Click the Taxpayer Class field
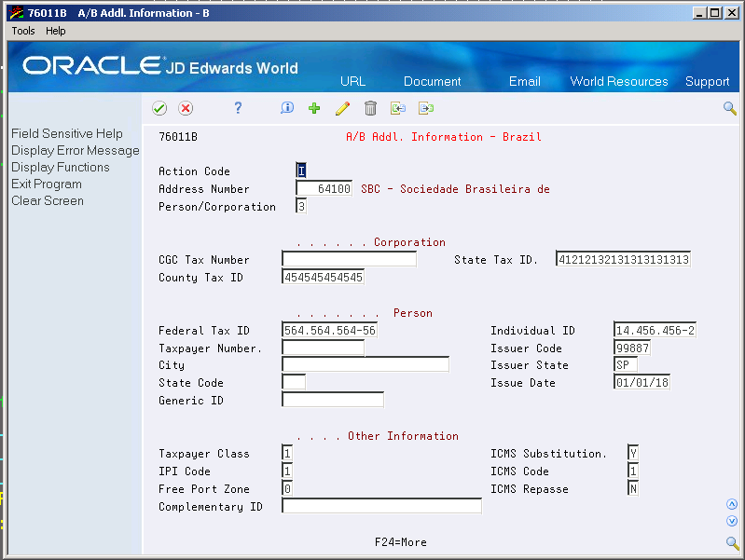 287,453
